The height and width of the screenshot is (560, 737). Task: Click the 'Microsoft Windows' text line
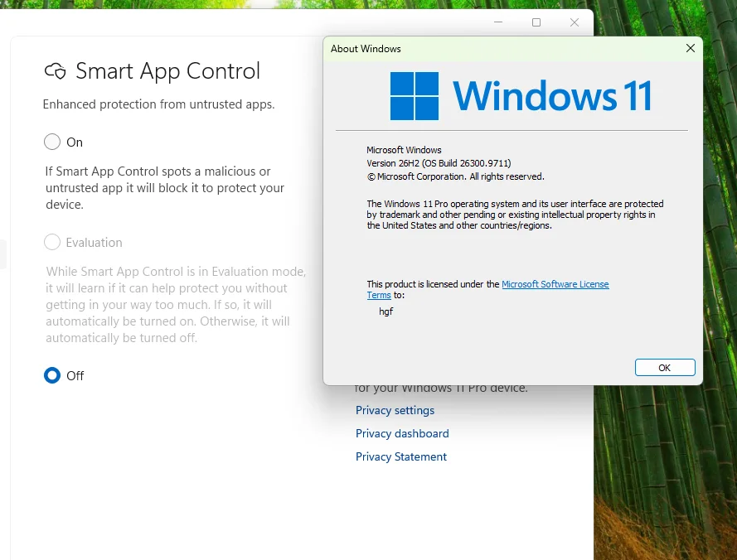404,150
